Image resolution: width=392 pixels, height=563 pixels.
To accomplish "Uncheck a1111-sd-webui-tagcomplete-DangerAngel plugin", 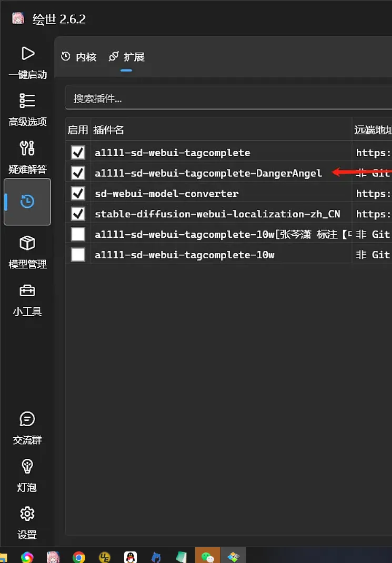I will [x=78, y=173].
